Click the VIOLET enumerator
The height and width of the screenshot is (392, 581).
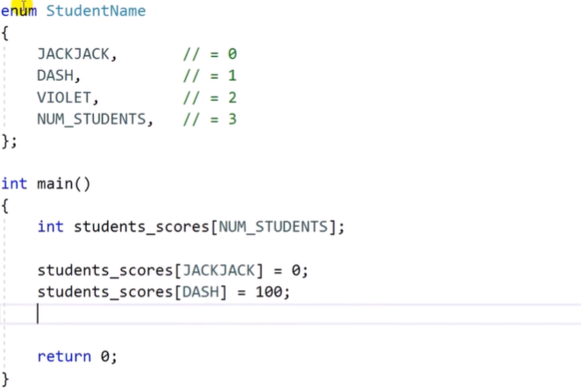64,97
